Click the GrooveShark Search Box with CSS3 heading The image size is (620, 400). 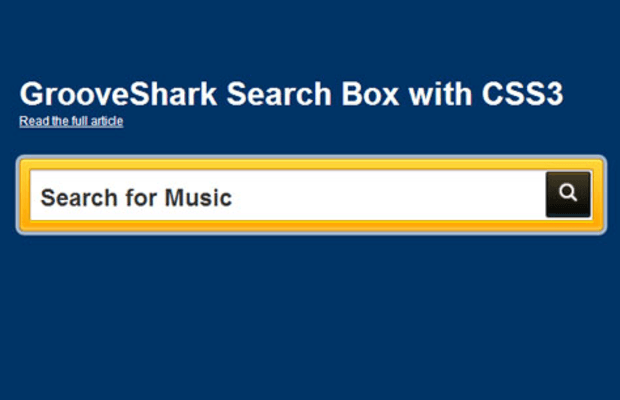(x=291, y=94)
